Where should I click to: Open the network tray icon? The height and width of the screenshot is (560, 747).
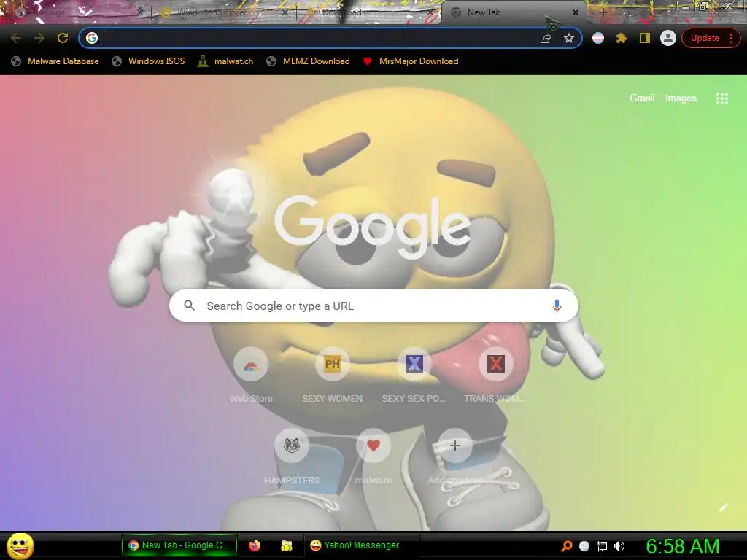coord(602,546)
